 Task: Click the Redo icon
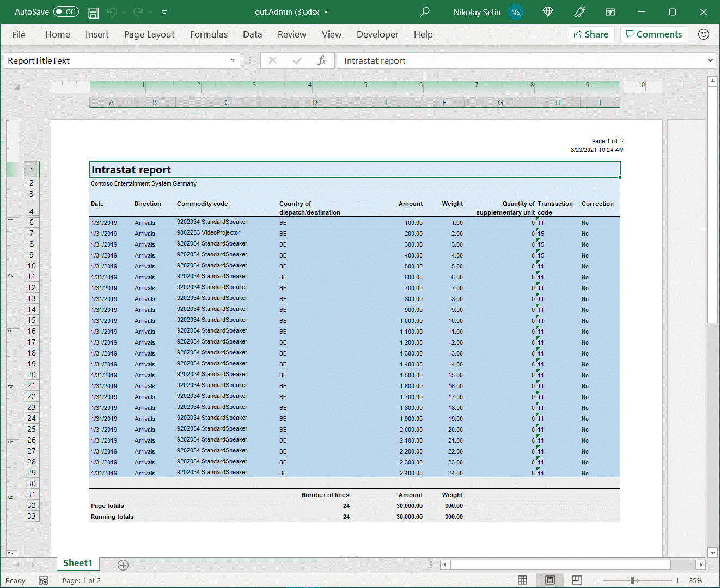coord(138,12)
